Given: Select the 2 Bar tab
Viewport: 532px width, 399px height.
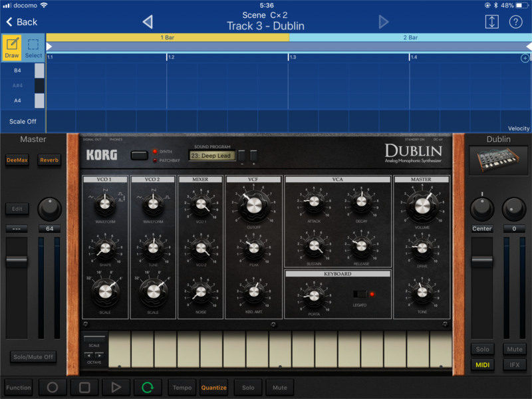Looking at the screenshot, I should tap(410, 37).
